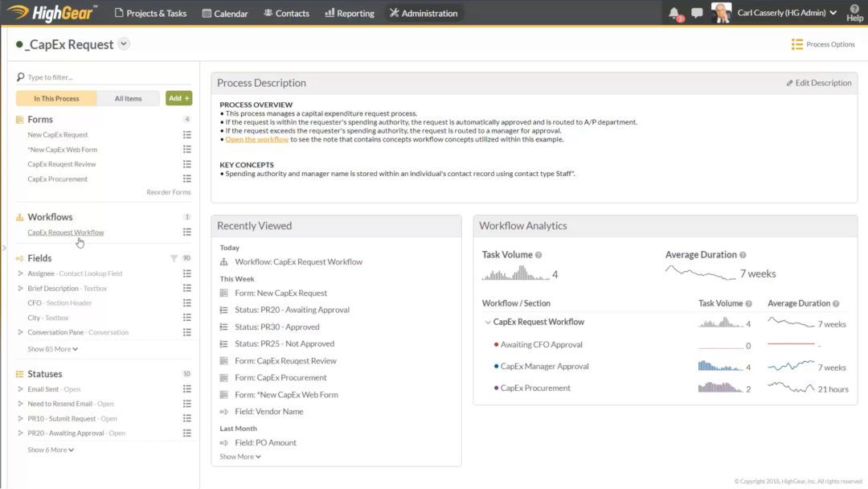Switch to All Items view
Viewport: 868px width, 489px height.
pyautogui.click(x=128, y=97)
